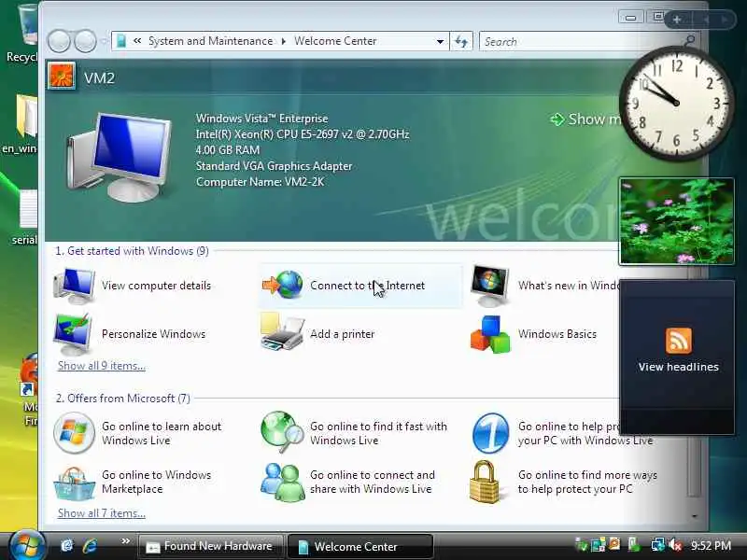
Task: Click the 9:52 PM taskbar clock
Action: (x=712, y=545)
